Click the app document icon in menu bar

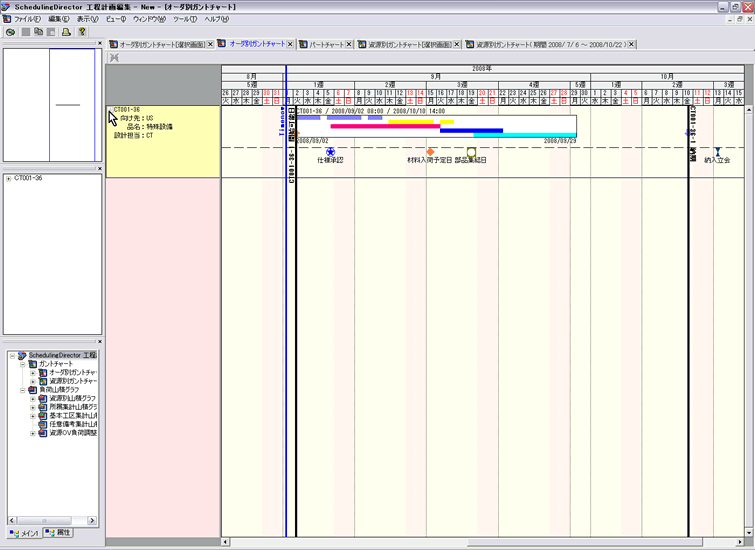tap(6, 19)
